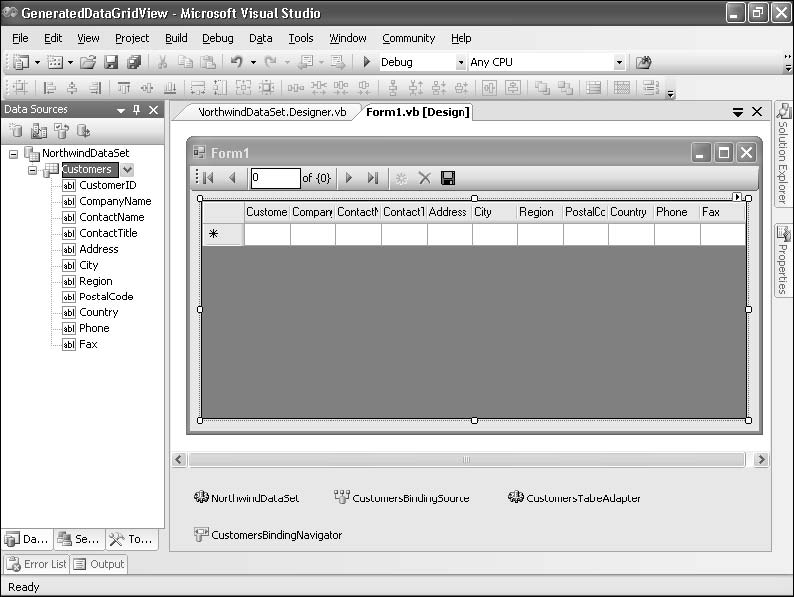
Task: Click the Save All toolbar icon
Action: (x=134, y=62)
